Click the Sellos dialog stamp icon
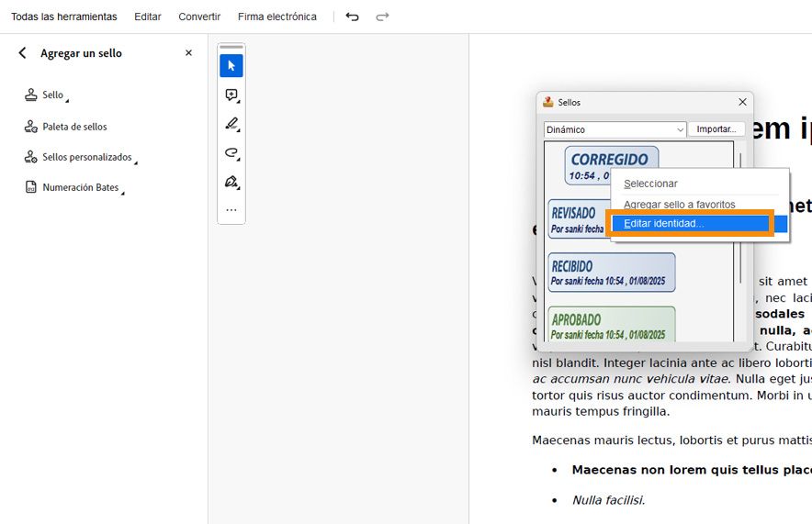Screen dimensions: 812x524 [547, 102]
